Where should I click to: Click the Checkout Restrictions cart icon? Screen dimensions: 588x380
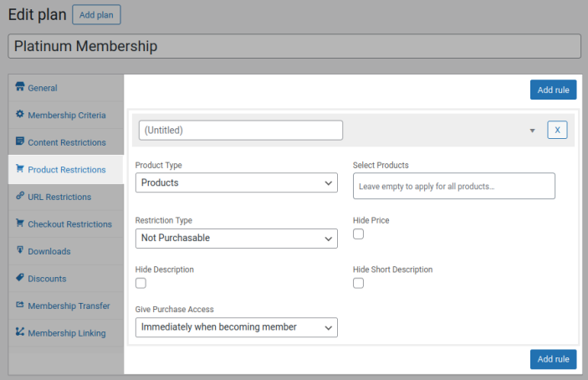click(20, 223)
